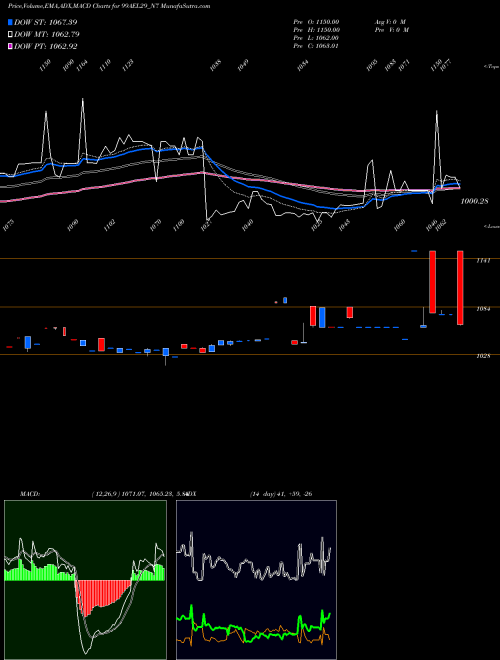Click the 1000.28 price label

pos(474,202)
